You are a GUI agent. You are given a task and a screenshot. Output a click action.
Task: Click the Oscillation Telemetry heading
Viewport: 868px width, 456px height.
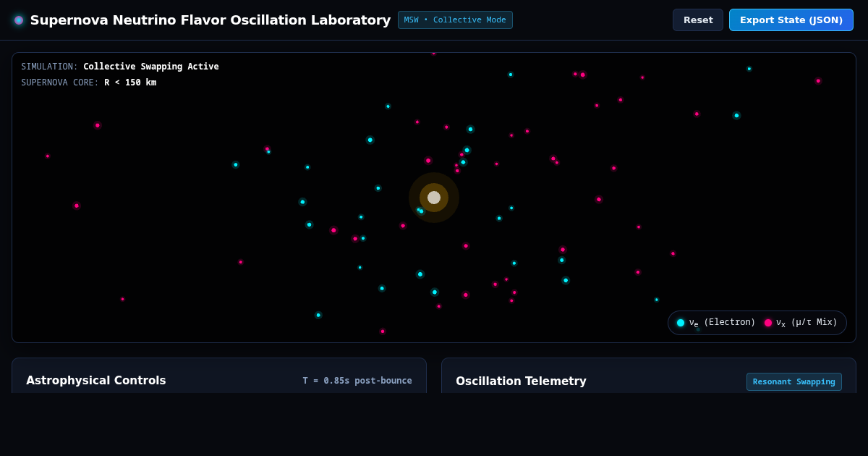[521, 381]
